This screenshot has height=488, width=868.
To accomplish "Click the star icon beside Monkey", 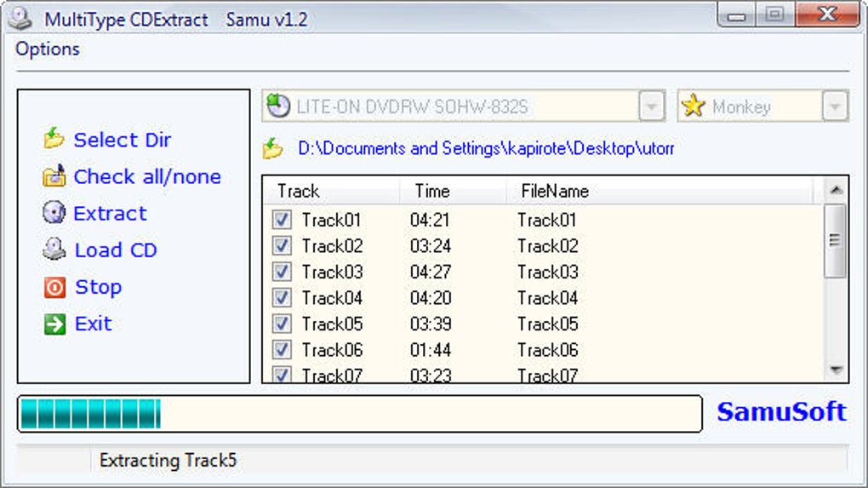I will (x=693, y=106).
